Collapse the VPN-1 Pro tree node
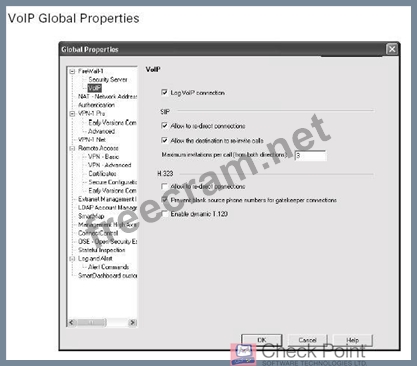The width and height of the screenshot is (417, 366). click(x=72, y=114)
